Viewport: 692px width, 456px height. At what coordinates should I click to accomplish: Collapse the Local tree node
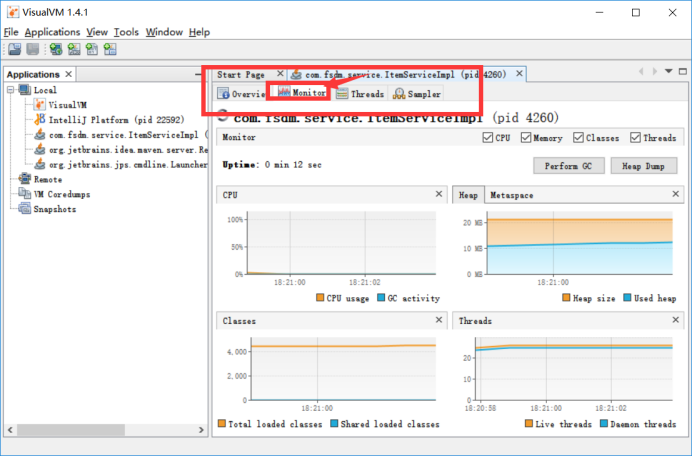(11, 90)
